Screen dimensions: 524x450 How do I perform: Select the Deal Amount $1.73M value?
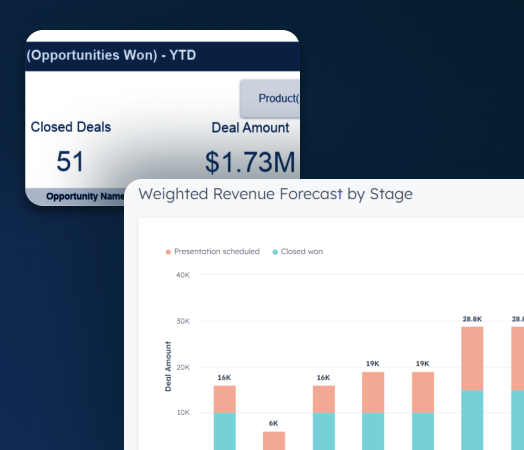(x=250, y=162)
